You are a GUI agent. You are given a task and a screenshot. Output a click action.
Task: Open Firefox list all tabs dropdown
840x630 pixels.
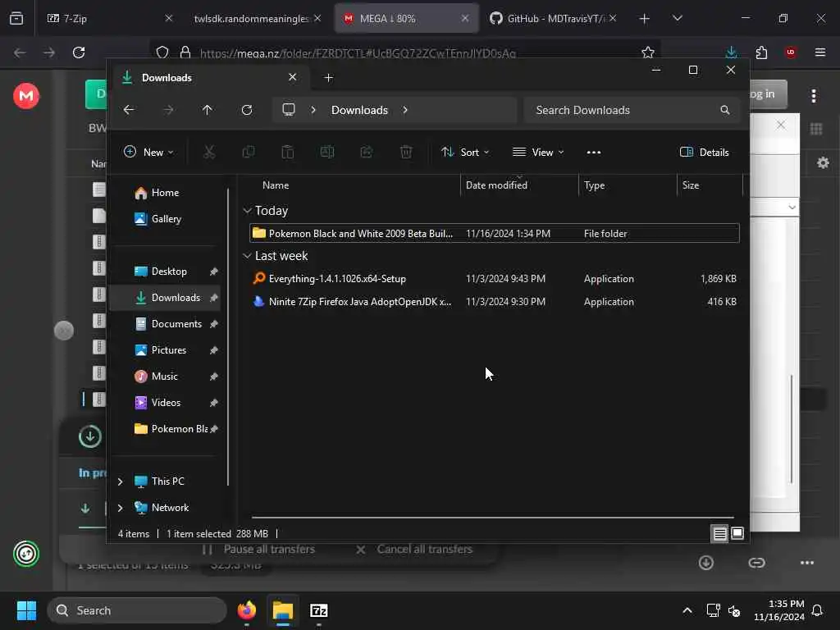[x=677, y=18]
